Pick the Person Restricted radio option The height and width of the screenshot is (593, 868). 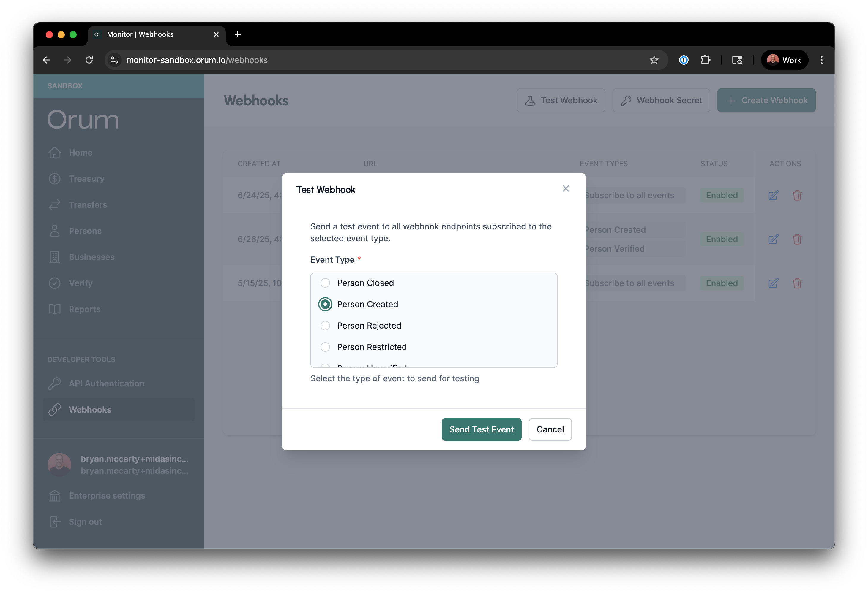click(x=325, y=347)
